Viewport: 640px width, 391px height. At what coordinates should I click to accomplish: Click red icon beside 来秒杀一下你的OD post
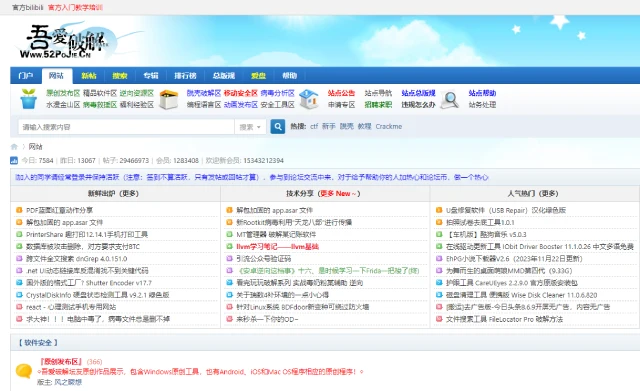[229, 319]
